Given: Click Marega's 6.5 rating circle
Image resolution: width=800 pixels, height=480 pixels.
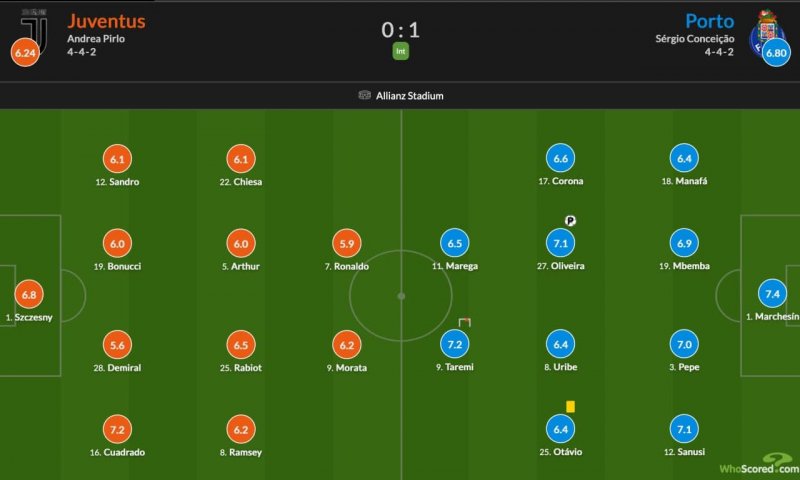Looking at the screenshot, I should [x=455, y=243].
